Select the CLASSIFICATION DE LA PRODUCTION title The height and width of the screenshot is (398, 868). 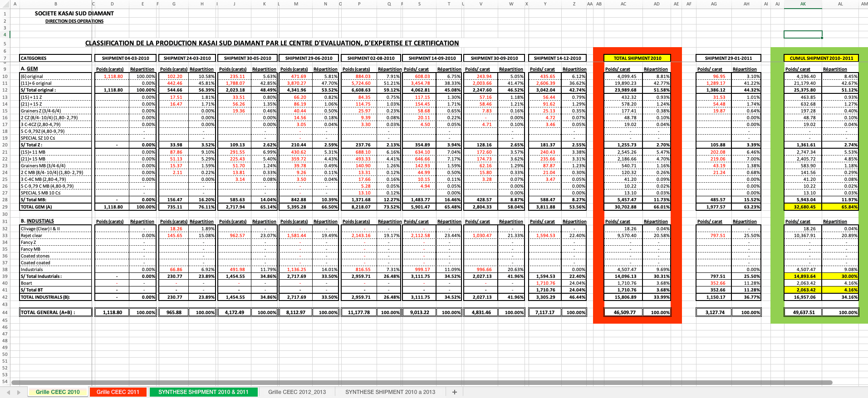(272, 43)
